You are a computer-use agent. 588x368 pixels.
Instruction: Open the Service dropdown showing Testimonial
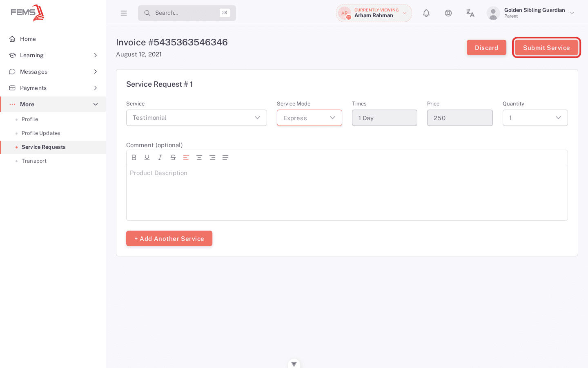(196, 118)
